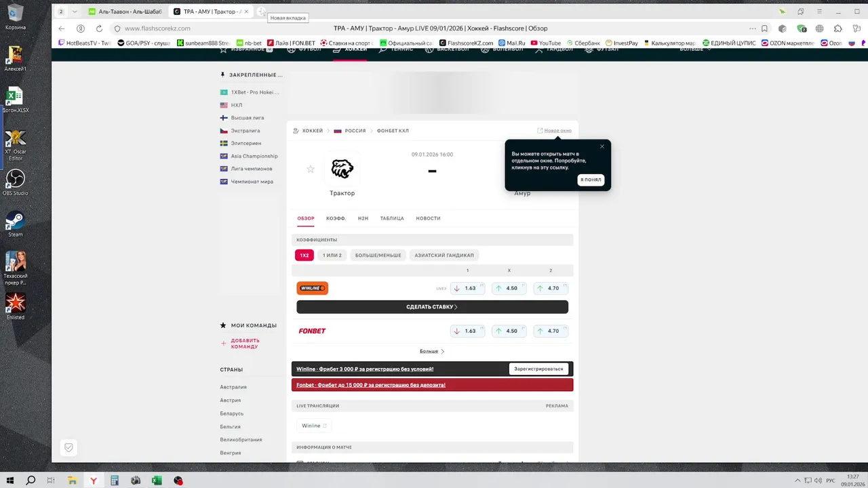Open YouTube bookmark in bookmarks bar
Viewport: 868px width, 488px height.
click(546, 43)
